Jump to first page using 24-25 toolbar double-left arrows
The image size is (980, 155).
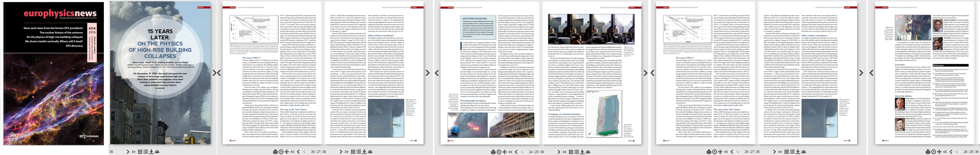coord(510,152)
